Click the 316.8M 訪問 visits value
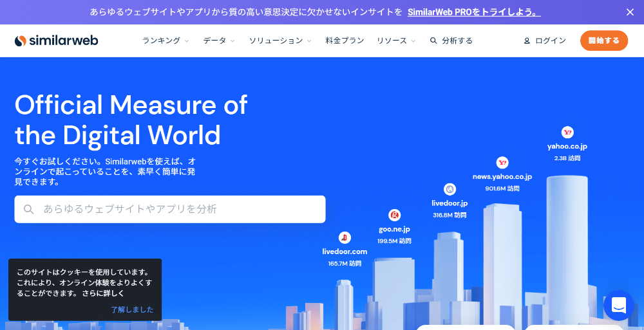Viewport: 644px width, 330px height. coord(450,215)
